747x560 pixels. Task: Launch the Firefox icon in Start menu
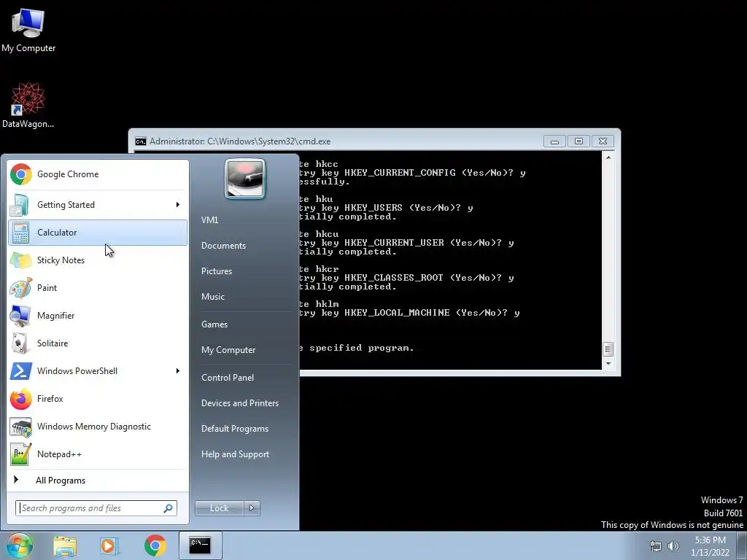coord(20,399)
